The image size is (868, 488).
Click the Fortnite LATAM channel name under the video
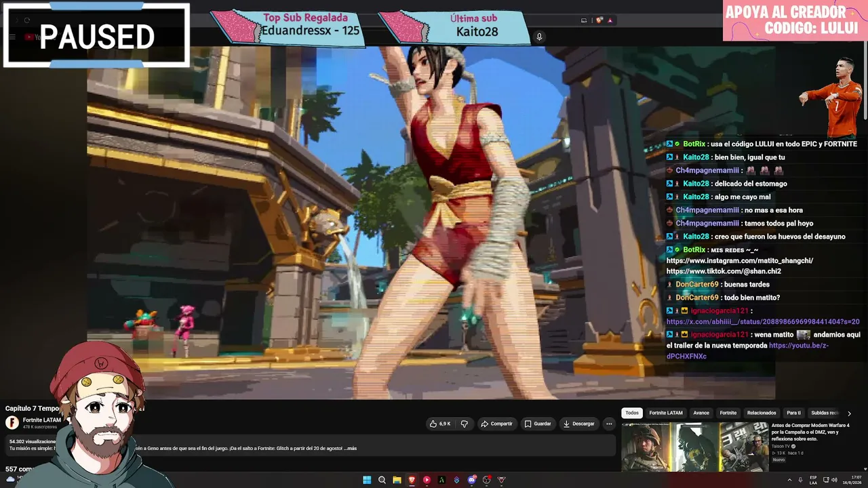click(x=42, y=420)
